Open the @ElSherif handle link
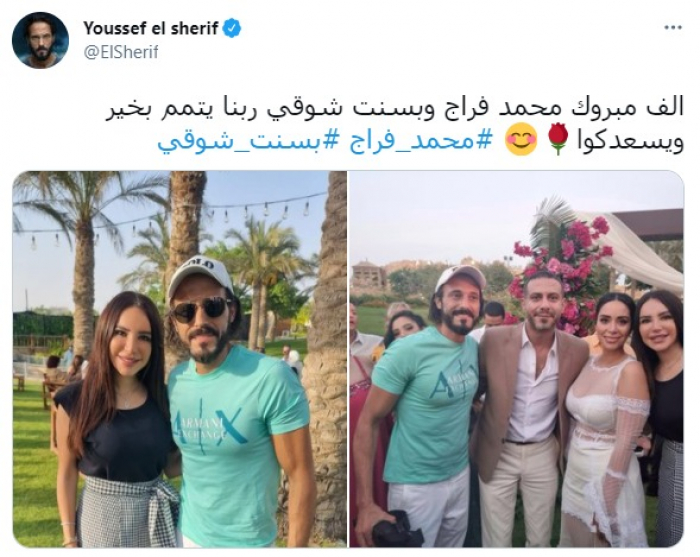 121,52
